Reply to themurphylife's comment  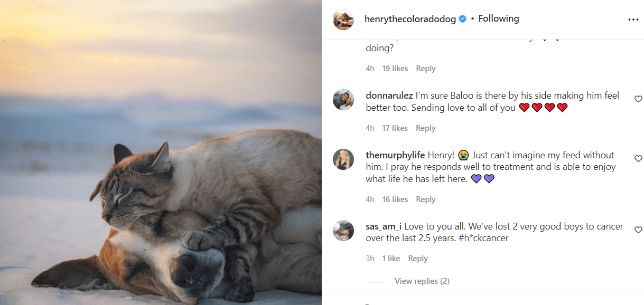(x=425, y=199)
